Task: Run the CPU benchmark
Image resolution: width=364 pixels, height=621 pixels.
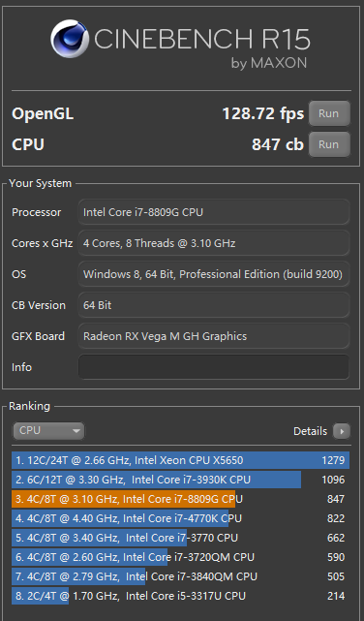Action: (329, 144)
